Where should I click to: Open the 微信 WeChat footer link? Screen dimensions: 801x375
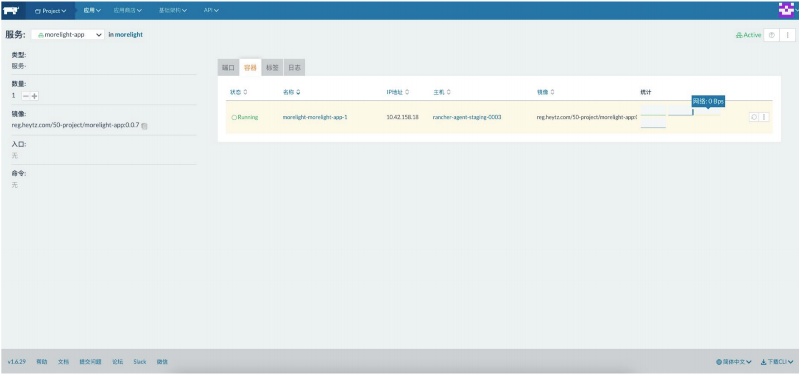162,362
